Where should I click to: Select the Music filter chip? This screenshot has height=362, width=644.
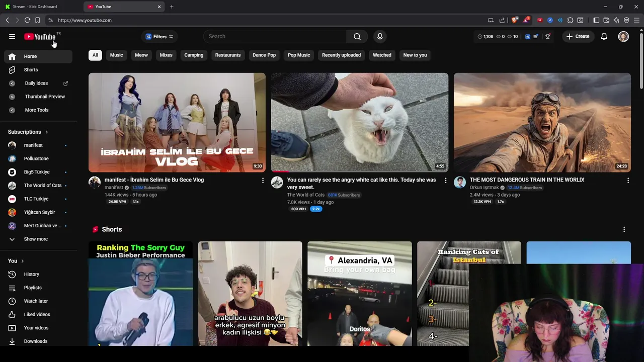coord(117,55)
